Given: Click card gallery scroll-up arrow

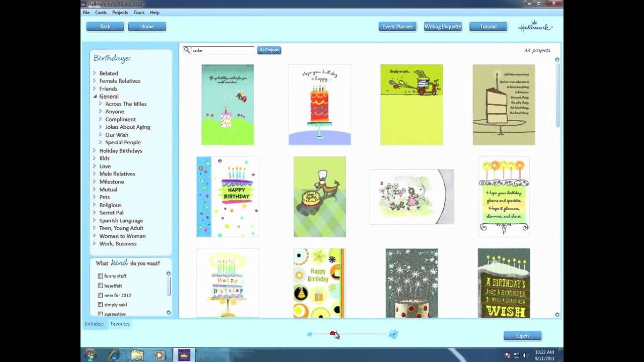Looking at the screenshot, I should (x=557, y=59).
